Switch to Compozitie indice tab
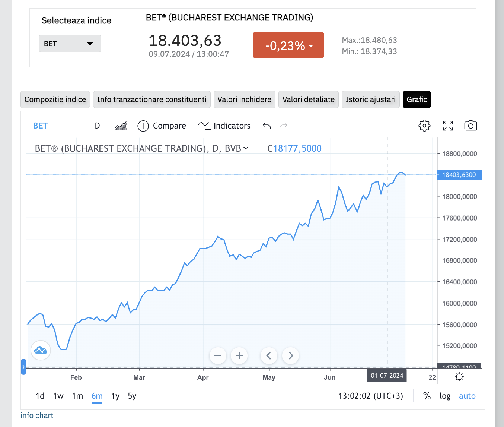The image size is (504, 427). click(55, 99)
